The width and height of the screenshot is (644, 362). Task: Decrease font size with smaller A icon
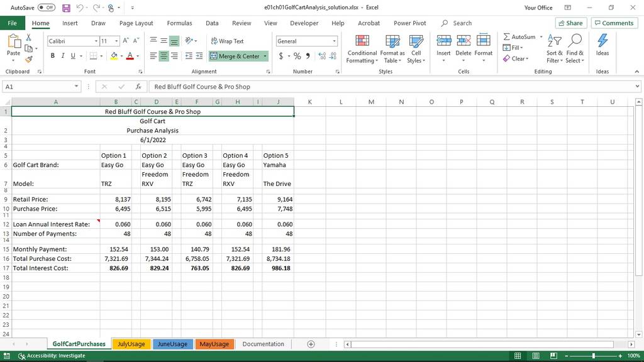pos(136,41)
